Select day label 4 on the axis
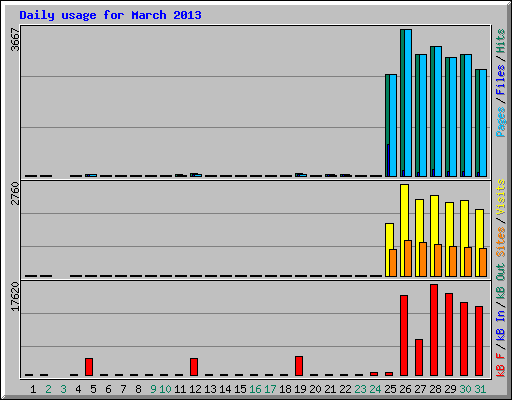 [x=78, y=389]
